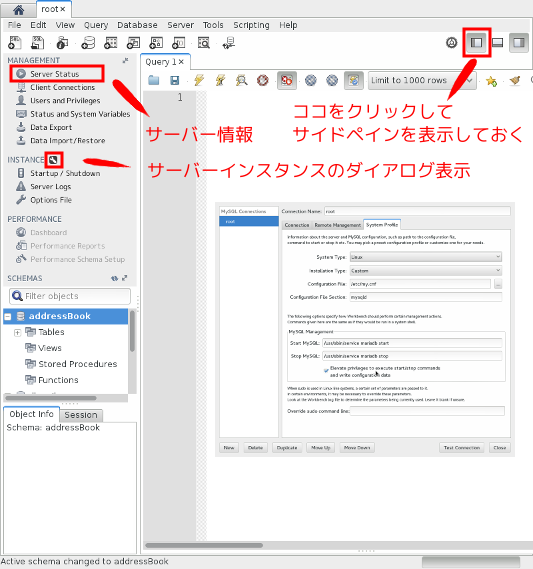Create new table toolbar icon
Image resolution: width=533 pixels, height=569 pixels.
111,43
